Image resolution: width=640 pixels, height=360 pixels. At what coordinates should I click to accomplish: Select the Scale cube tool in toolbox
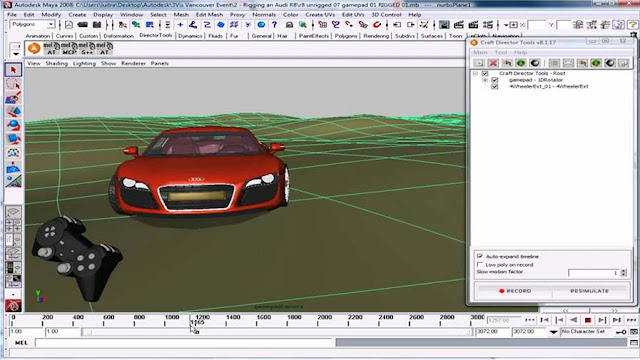tap(13, 139)
